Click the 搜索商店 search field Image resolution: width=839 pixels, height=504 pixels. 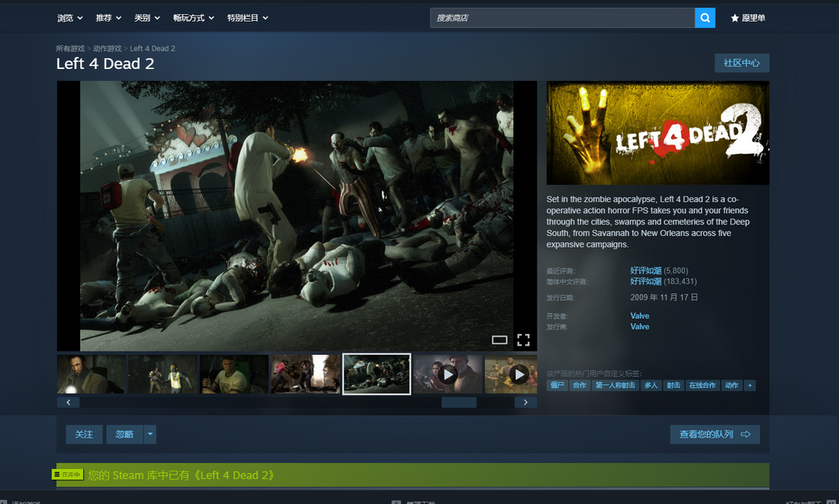tap(562, 18)
